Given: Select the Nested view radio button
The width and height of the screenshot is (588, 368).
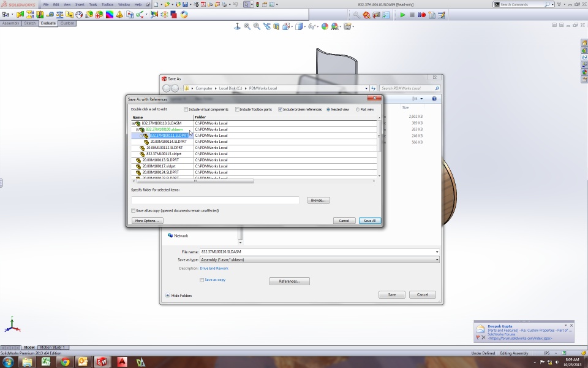Looking at the screenshot, I should pos(328,110).
